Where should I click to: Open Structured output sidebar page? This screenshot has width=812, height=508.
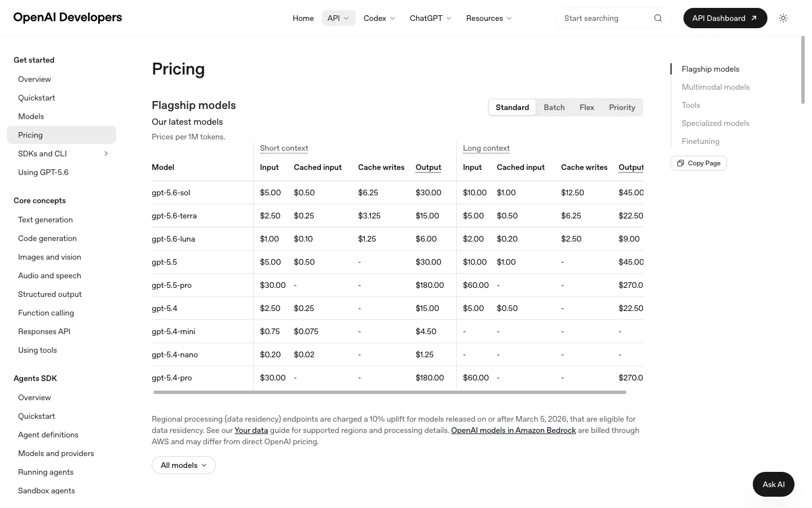coord(61,294)
